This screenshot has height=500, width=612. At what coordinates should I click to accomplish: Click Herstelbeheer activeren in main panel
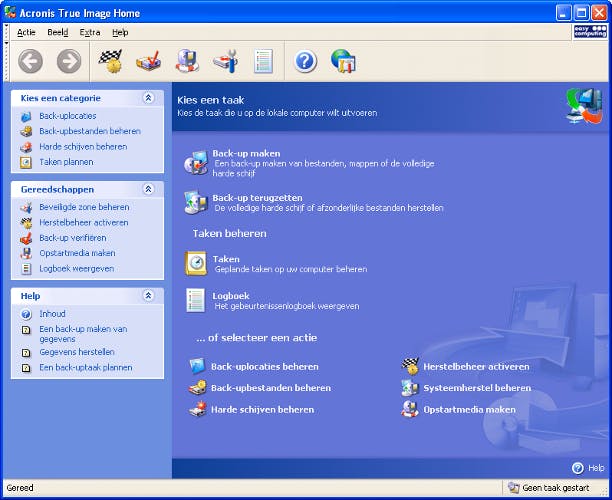pos(477,367)
